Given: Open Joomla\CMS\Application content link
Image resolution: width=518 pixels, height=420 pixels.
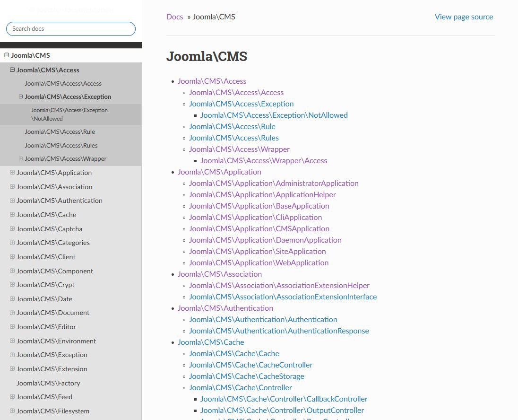Looking at the screenshot, I should (219, 172).
